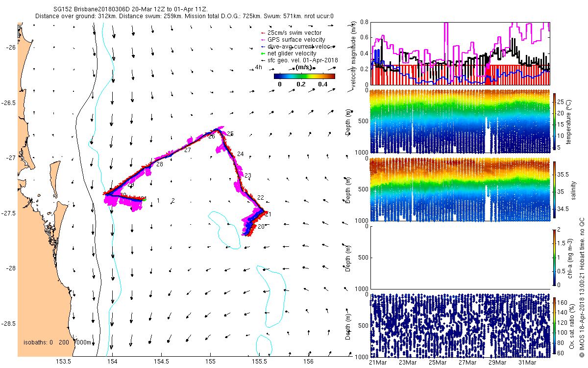The width and height of the screenshot is (588, 368).
Task: Click the 0.8 tick on the velocity magnitude axis
Action: [x=364, y=23]
